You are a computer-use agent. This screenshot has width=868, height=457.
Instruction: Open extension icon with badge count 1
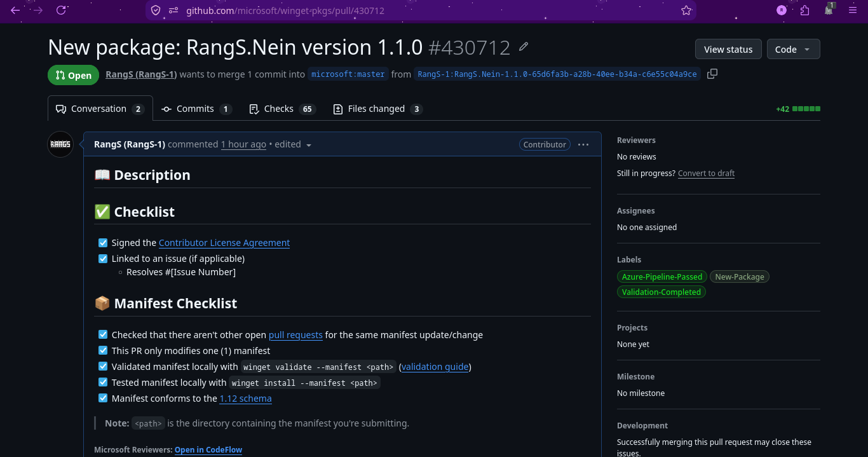click(829, 10)
